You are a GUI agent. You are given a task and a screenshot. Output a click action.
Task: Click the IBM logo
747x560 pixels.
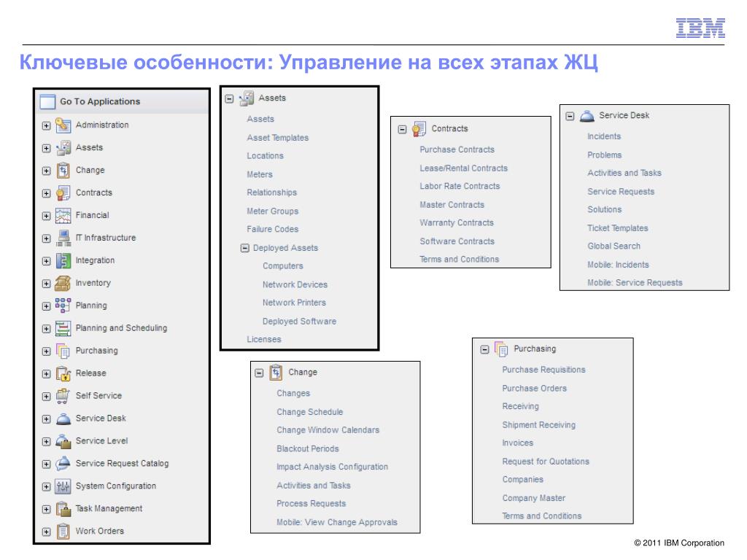tap(700, 28)
